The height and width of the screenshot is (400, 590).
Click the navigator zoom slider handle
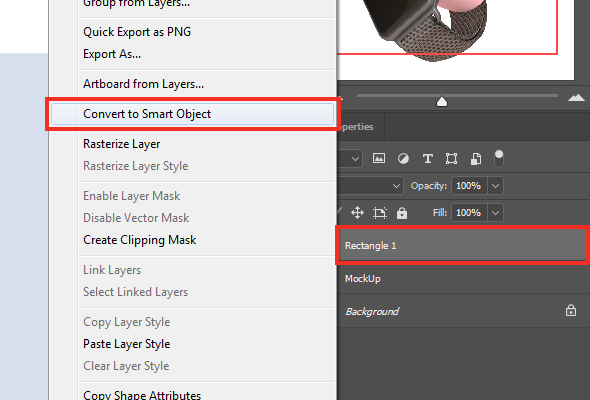442,102
